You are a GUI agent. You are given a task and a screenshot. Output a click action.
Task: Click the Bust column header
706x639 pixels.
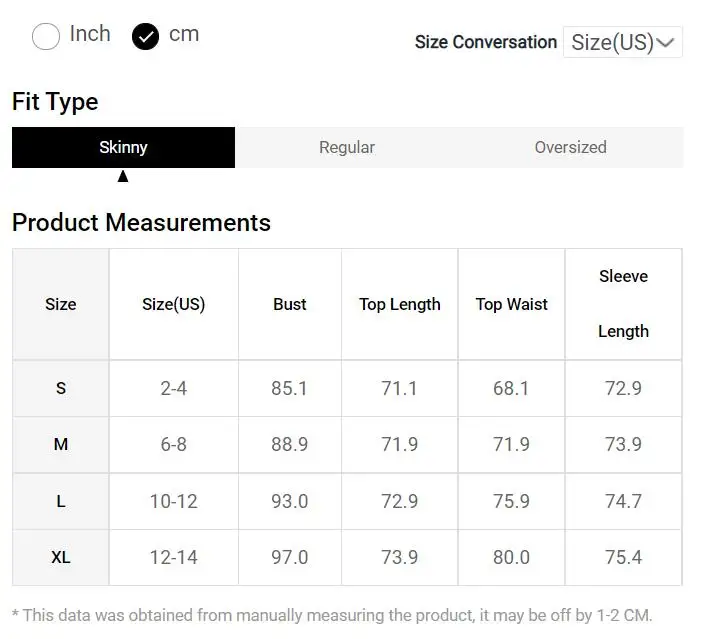click(290, 304)
